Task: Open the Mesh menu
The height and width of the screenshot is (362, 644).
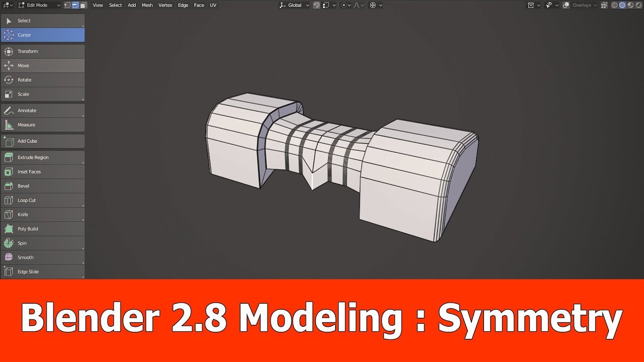Action: [147, 5]
